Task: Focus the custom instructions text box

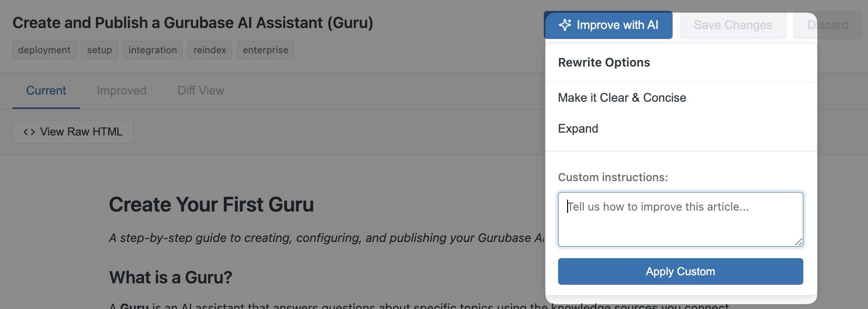Action: 680,219
